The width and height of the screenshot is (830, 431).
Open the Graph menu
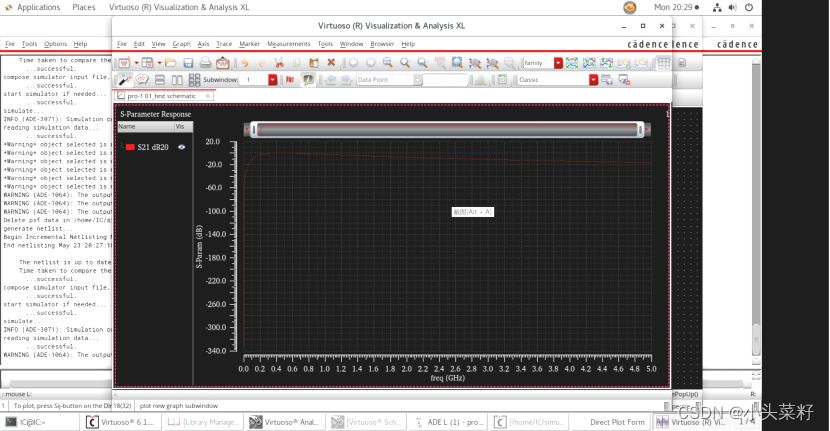pos(181,44)
